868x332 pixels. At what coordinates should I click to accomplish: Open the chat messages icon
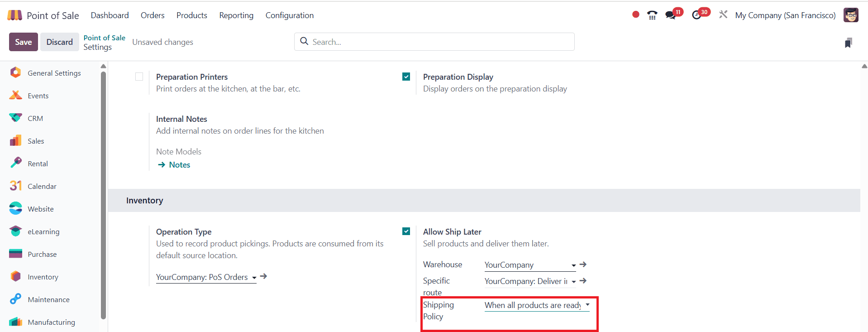(670, 15)
